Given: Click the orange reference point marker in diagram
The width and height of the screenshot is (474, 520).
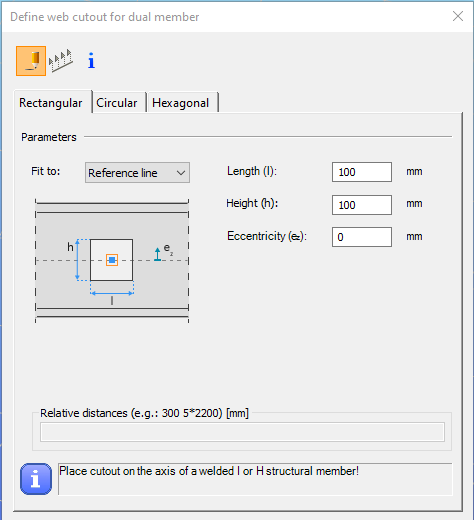Looking at the screenshot, I should tap(112, 260).
